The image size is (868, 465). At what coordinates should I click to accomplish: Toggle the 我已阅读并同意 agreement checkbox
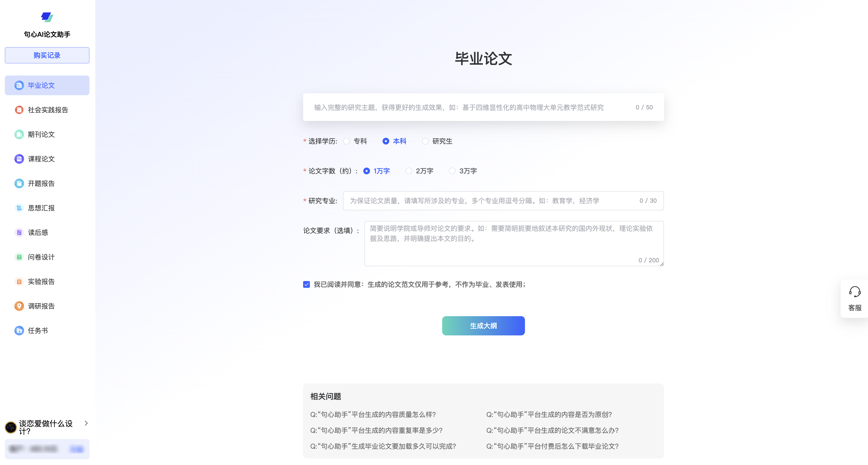[306, 284]
